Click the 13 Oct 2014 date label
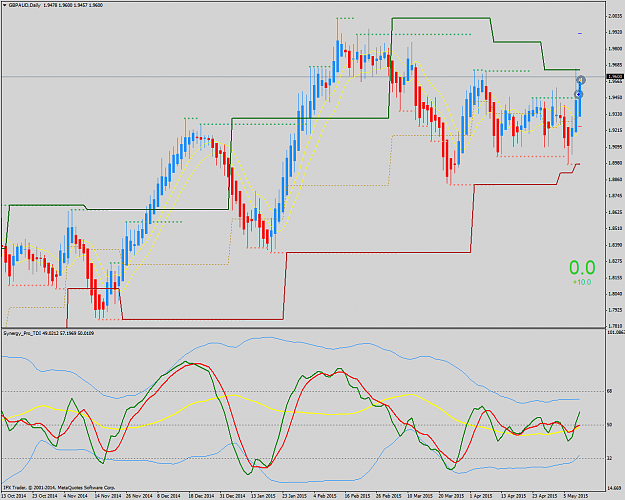 [x=13, y=496]
